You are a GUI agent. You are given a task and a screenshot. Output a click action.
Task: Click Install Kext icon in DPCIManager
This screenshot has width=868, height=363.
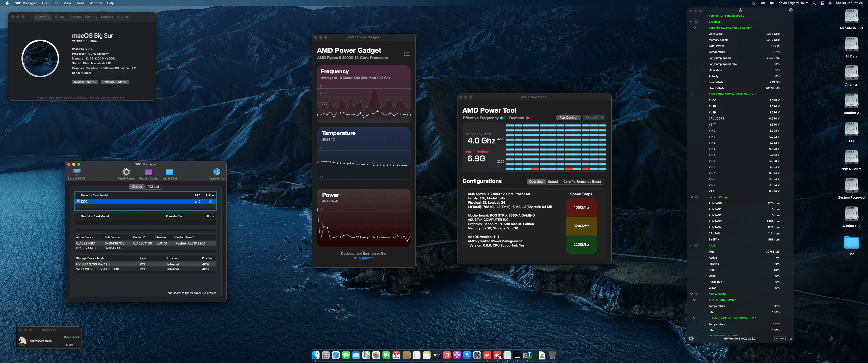(x=170, y=172)
